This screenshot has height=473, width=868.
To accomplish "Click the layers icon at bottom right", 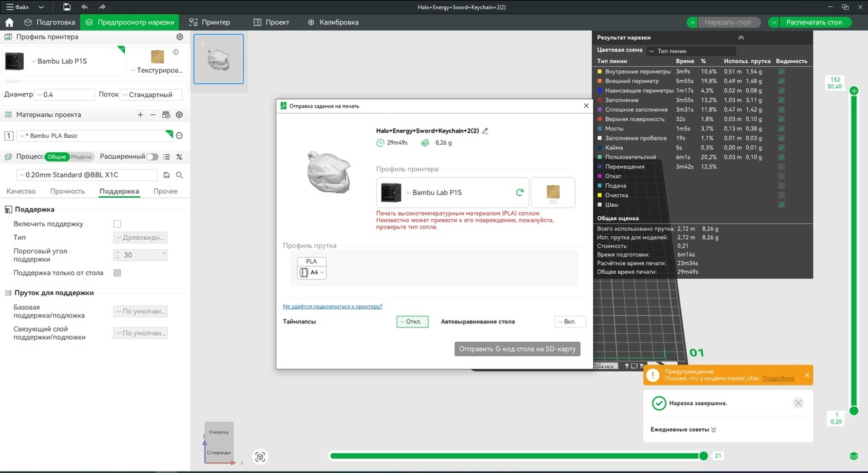I will (x=854, y=456).
